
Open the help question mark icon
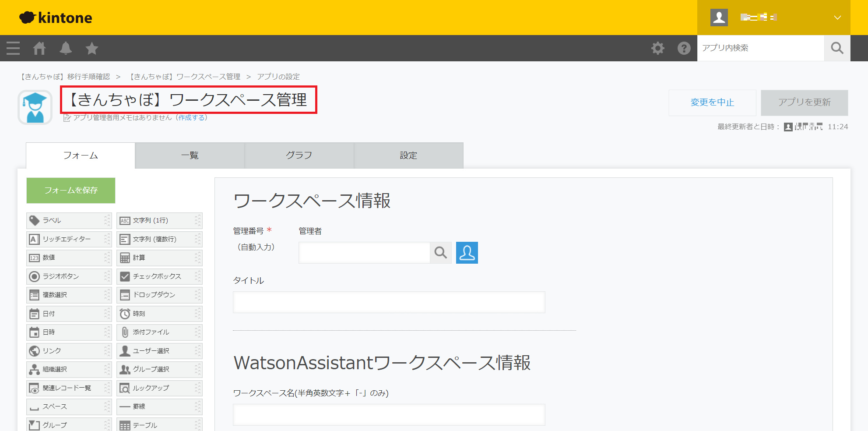(x=684, y=48)
